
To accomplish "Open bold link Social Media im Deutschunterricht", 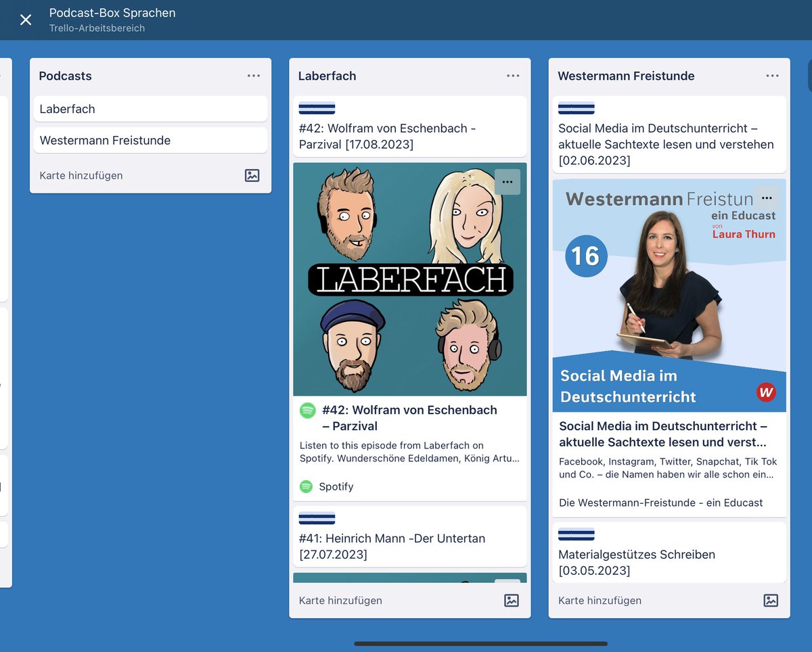I will point(663,434).
